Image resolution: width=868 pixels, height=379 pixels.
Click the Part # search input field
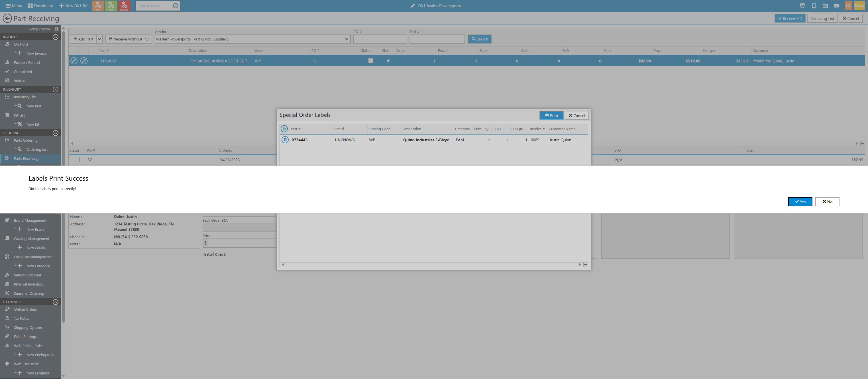(437, 39)
